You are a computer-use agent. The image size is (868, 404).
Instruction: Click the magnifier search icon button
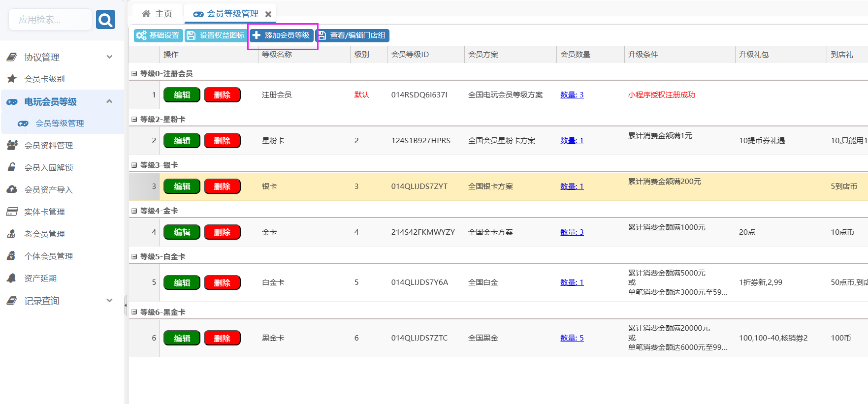pos(105,20)
